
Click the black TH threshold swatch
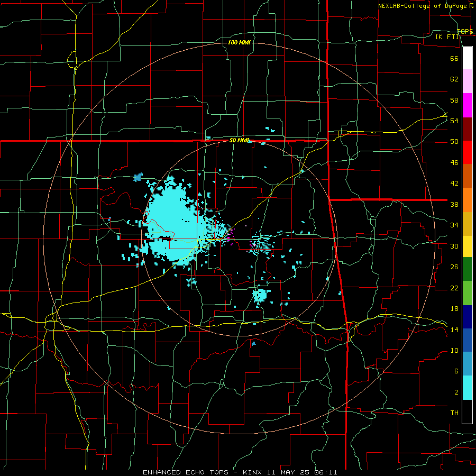click(x=467, y=411)
